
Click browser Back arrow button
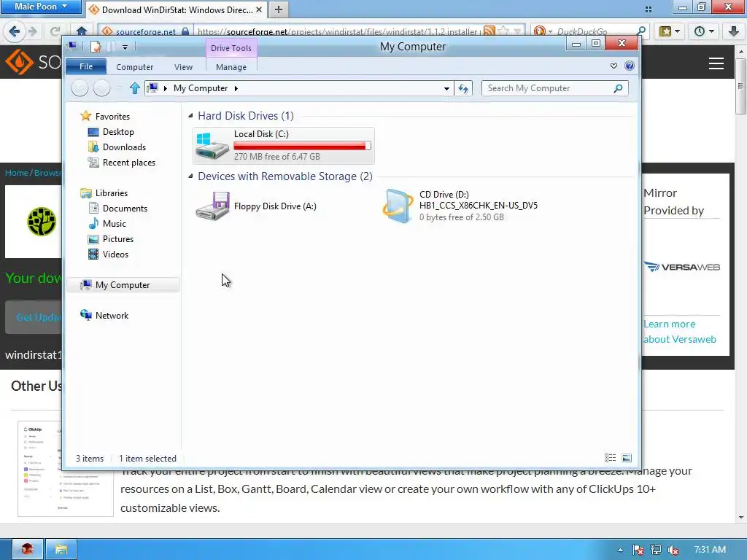(15, 32)
